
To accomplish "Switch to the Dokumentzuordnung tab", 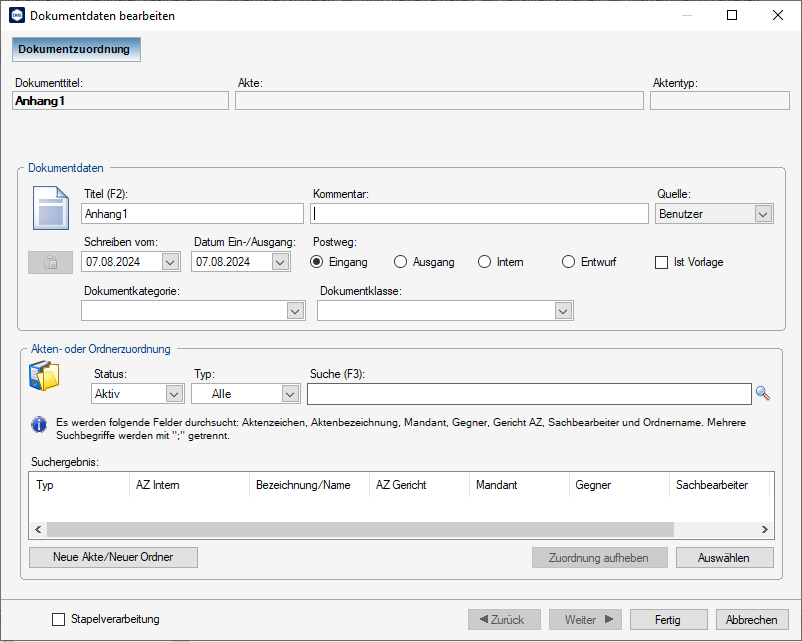I will (x=76, y=50).
